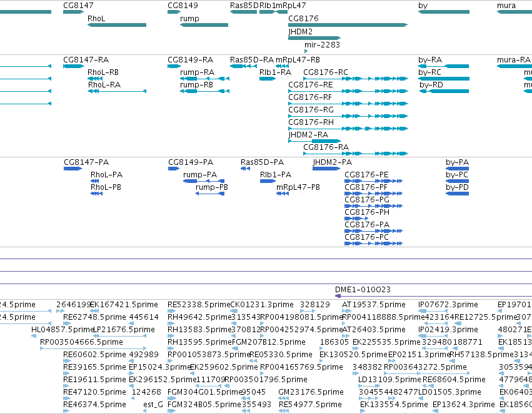Select the JHDM2 gene bar

(314, 38)
